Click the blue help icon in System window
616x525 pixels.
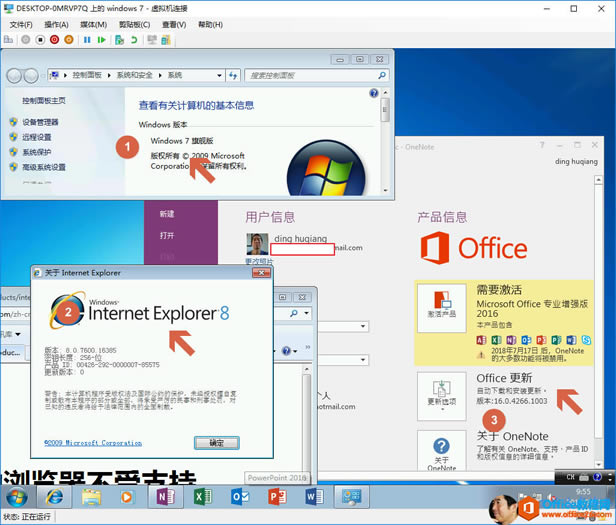pos(374,93)
